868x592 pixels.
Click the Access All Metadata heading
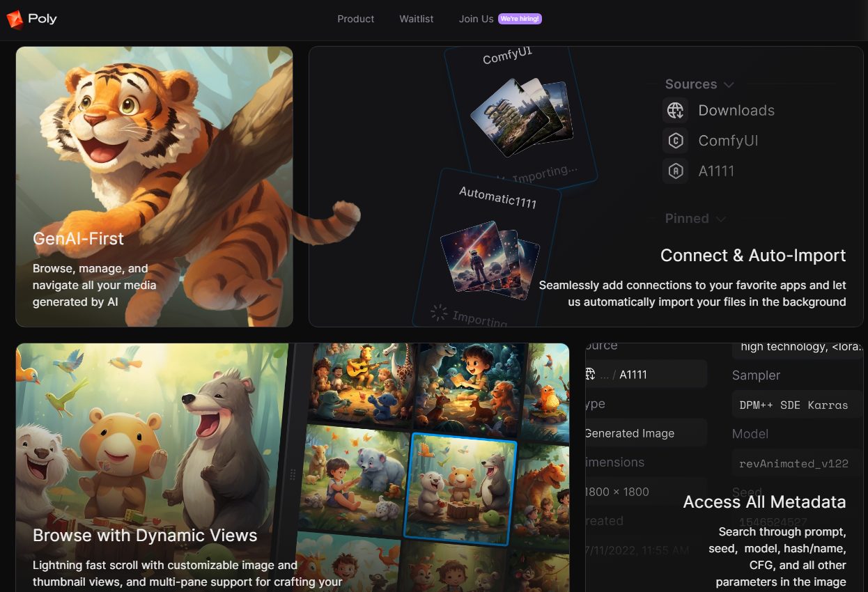point(764,502)
